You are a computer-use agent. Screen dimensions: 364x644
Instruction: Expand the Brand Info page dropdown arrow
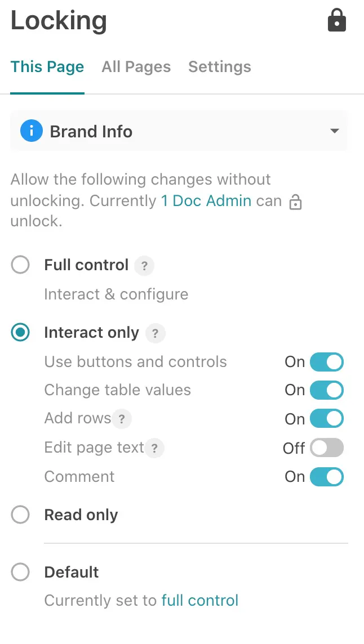click(335, 131)
